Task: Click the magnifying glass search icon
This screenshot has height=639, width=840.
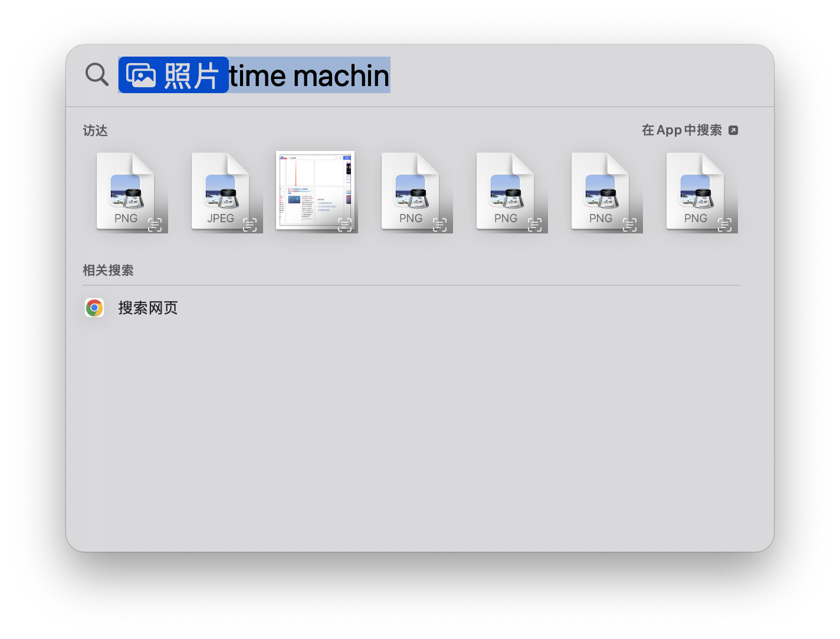Action: [x=96, y=74]
